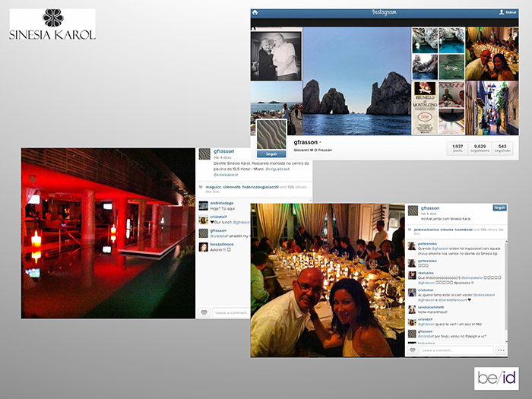The height and width of the screenshot is (399, 532).
Task: Click terezatinoco's comment avatar
Action: coord(203,247)
